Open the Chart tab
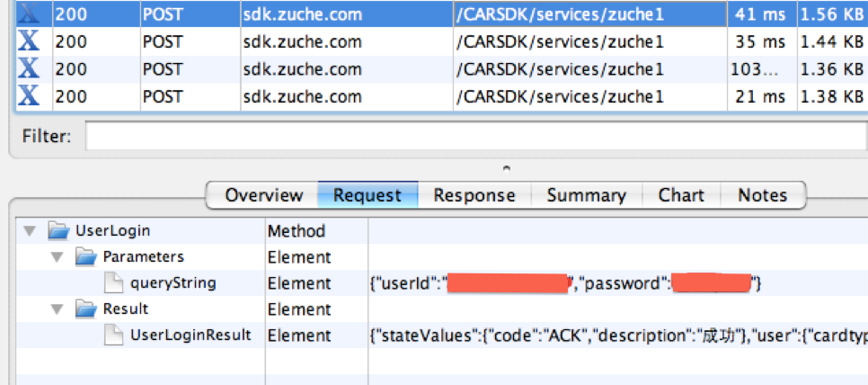The width and height of the screenshot is (868, 385). click(x=681, y=195)
